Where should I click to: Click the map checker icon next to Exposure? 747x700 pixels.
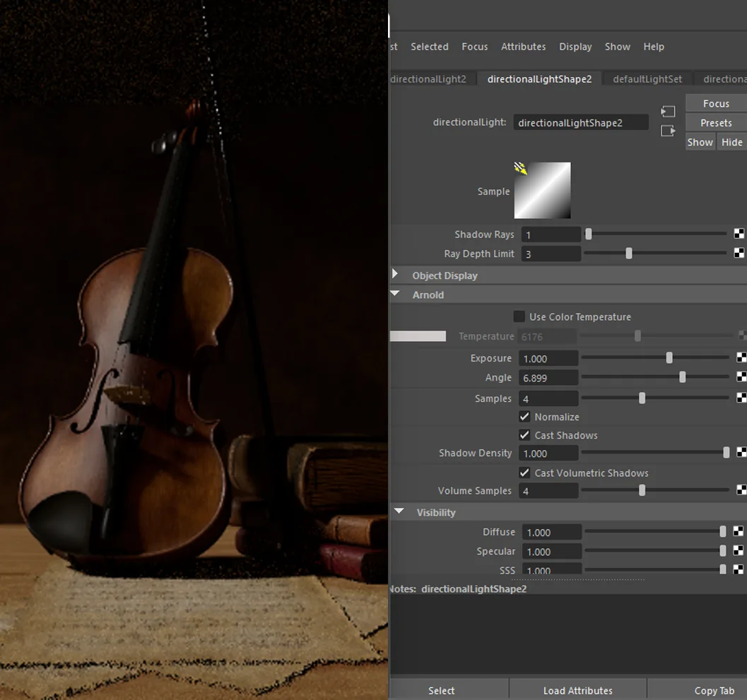tap(742, 357)
